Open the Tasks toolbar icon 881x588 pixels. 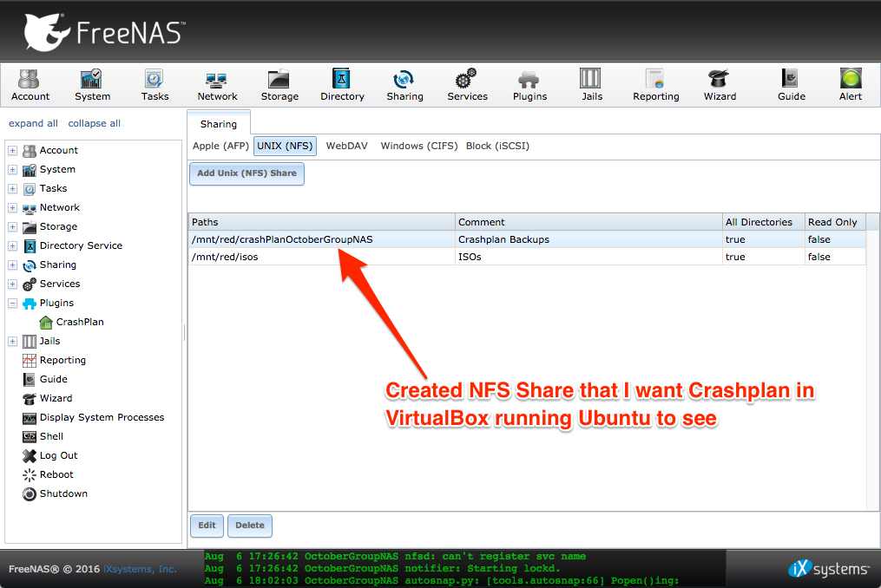click(x=155, y=85)
